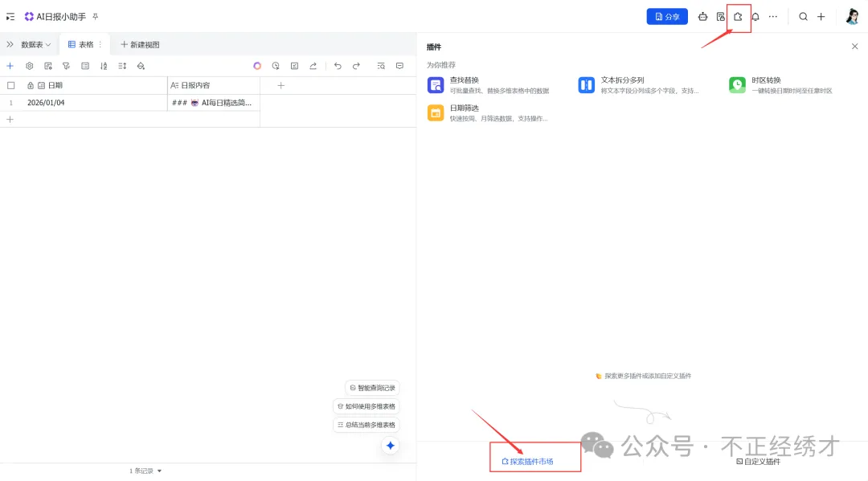Open the 查找替换 plugin
The width and height of the screenshot is (868, 481).
point(489,85)
